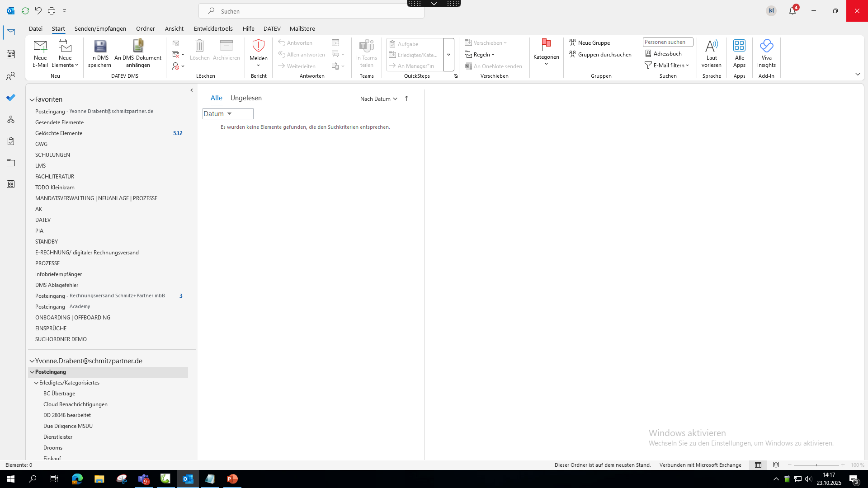Screen dimensions: 868x488
Task: Show the Ungelesen messages filter
Action: [x=246, y=98]
